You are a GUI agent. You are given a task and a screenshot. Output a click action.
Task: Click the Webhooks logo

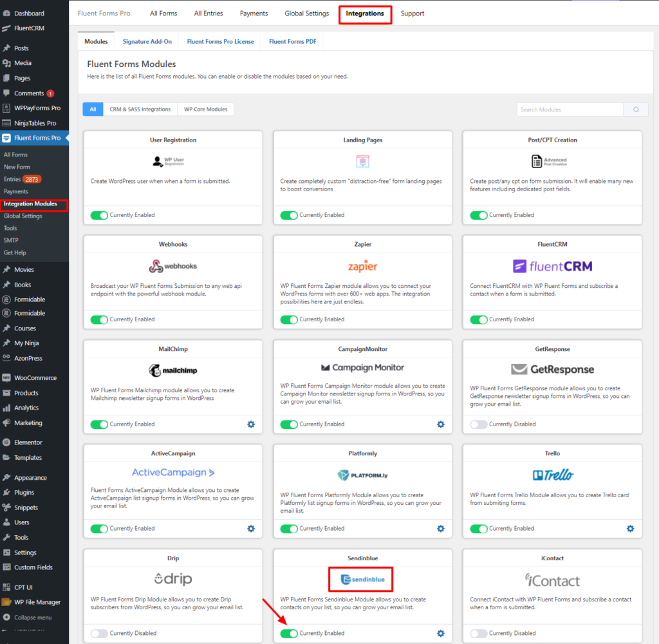[x=172, y=266]
